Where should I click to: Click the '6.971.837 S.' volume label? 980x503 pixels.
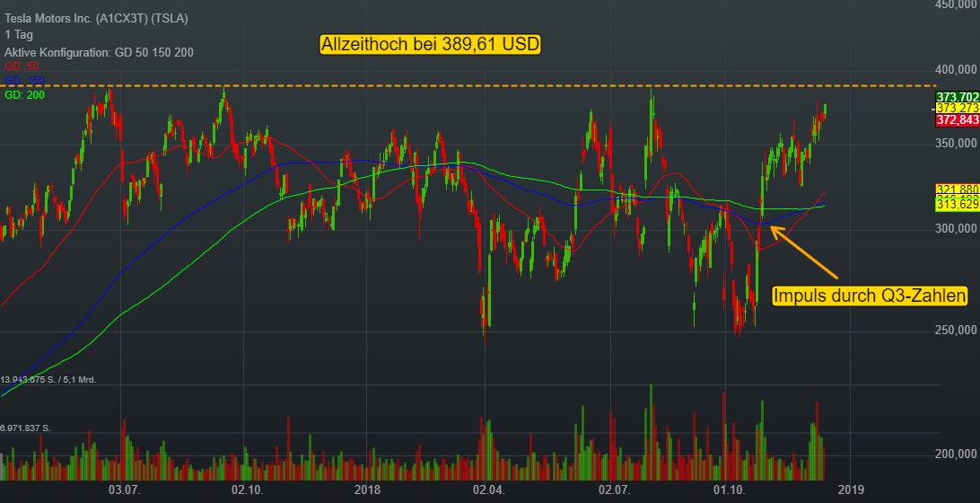(x=26, y=428)
